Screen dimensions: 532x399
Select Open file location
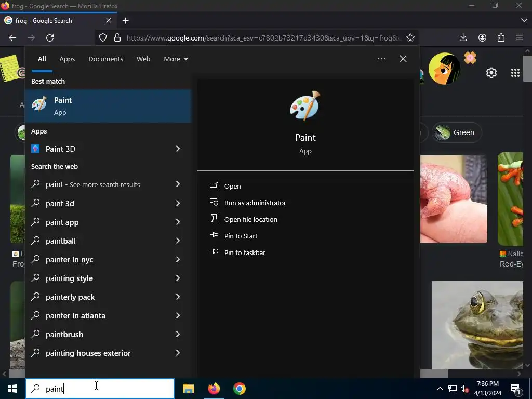(x=251, y=220)
